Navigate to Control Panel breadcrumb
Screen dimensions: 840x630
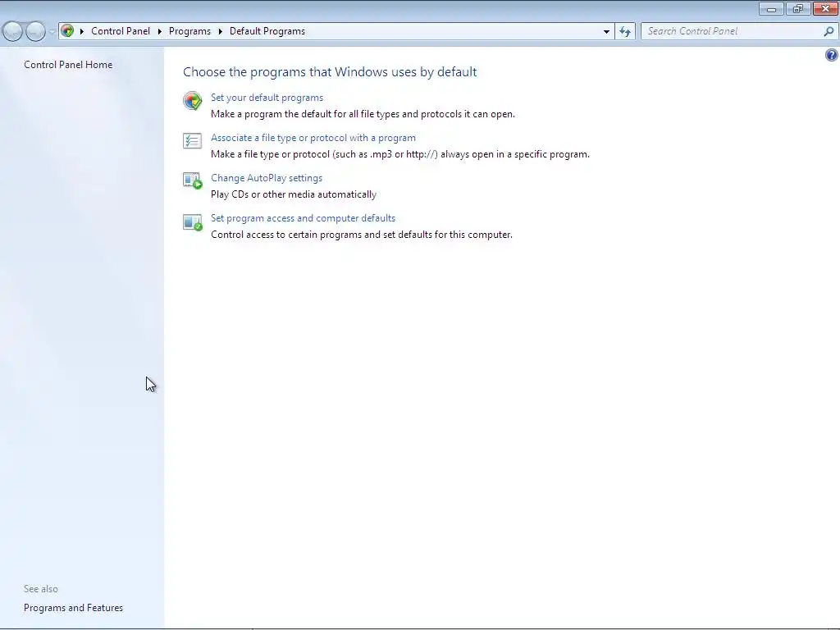(121, 31)
